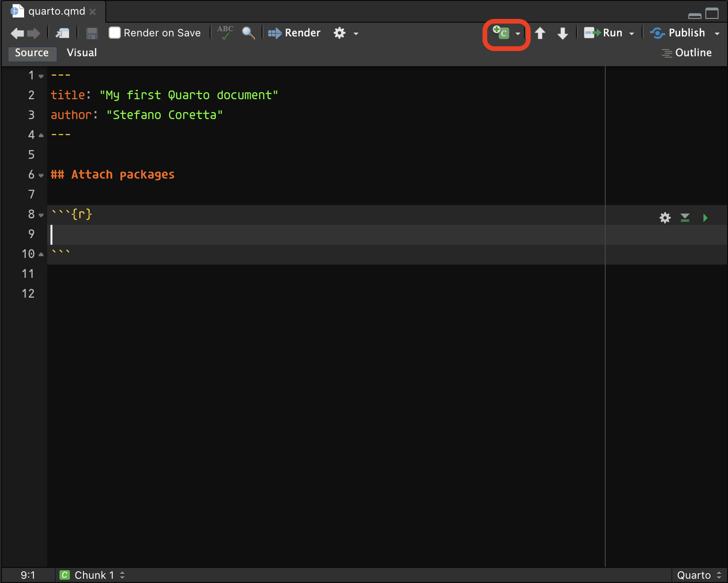Screen dimensions: 728x583
Task: Collapse Attach packages section fold
Action: pyautogui.click(x=41, y=176)
